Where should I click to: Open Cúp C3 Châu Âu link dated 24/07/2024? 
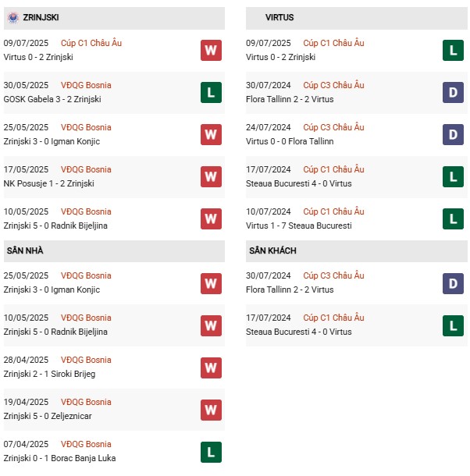pos(333,127)
